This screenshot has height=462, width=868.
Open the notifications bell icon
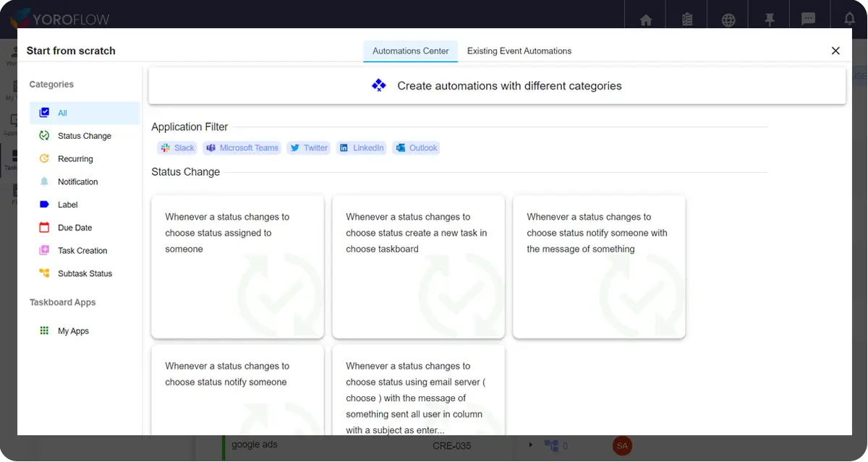pos(849,17)
